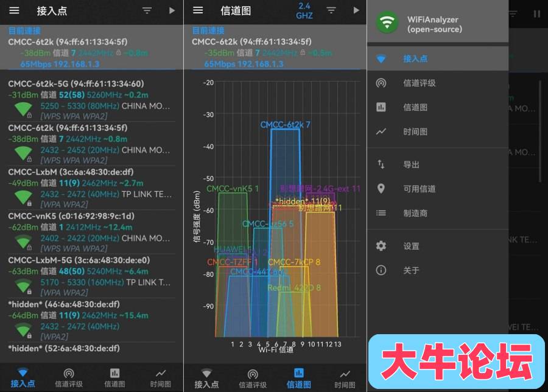Toggle the 2.4 GHZ band switch
This screenshot has height=392, width=548.
coord(304,11)
